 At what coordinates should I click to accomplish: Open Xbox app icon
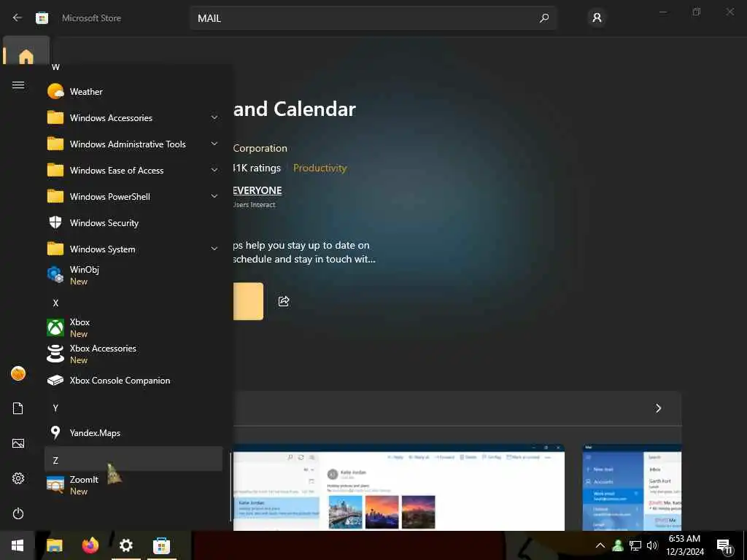(55, 327)
